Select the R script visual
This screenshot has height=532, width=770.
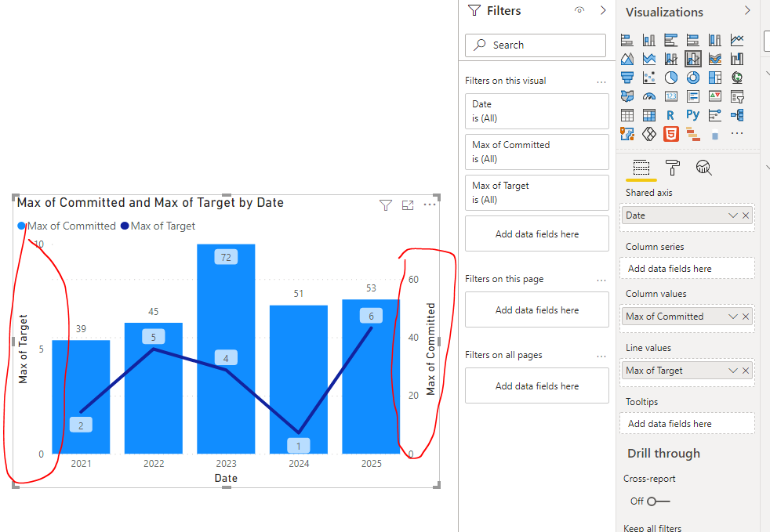point(670,115)
